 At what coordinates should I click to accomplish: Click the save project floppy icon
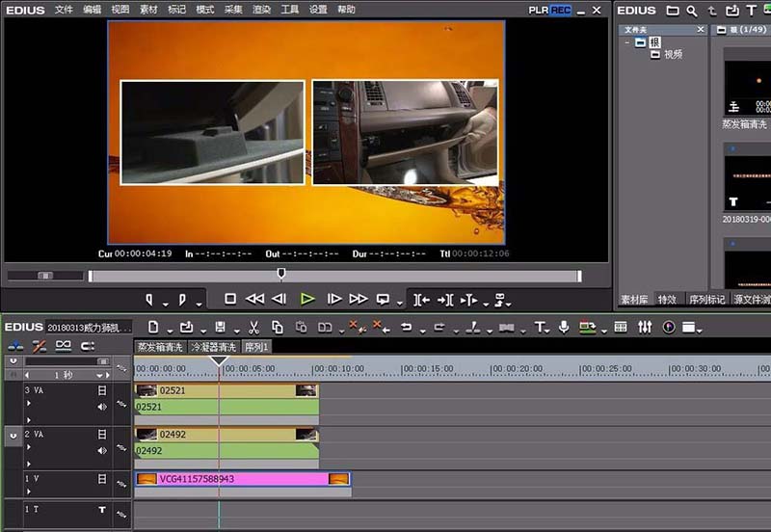pos(221,328)
